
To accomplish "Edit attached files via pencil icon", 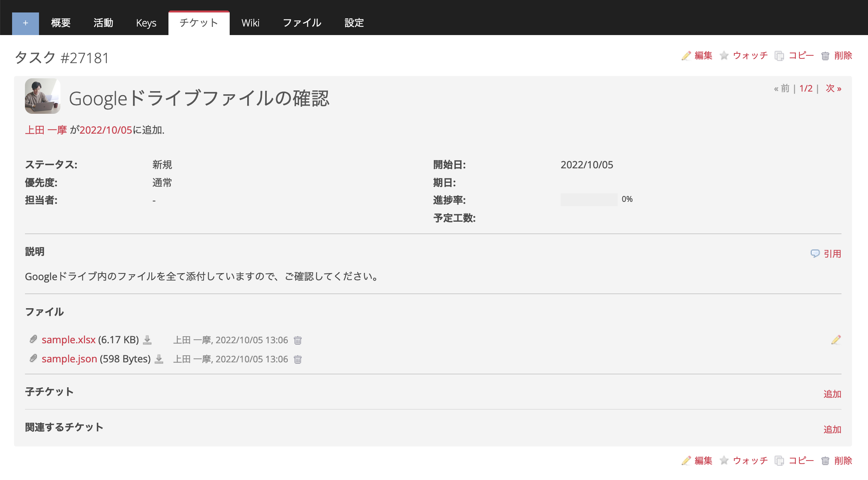I will coord(836,340).
